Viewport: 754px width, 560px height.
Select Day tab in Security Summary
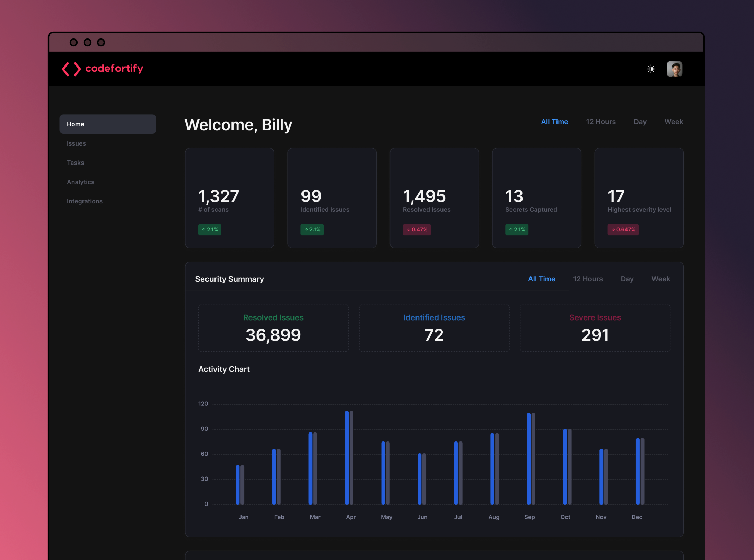point(627,279)
